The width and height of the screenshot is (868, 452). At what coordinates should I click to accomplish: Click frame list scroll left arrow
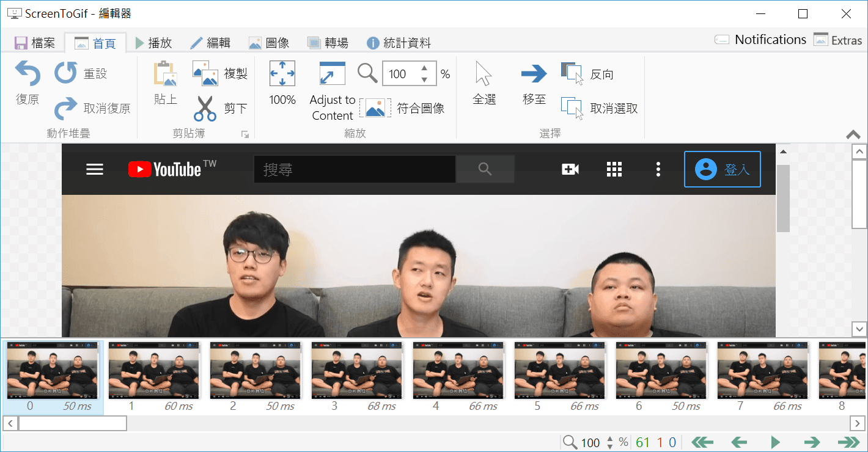(10, 423)
